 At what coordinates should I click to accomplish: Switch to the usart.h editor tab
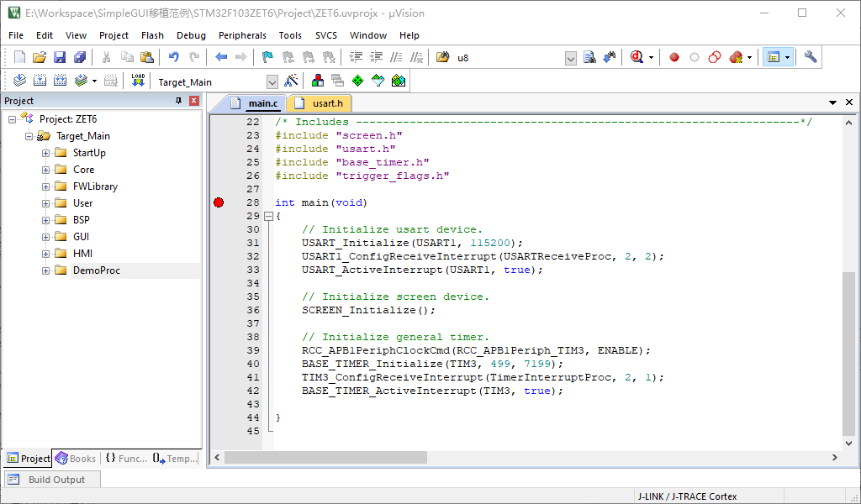(320, 103)
